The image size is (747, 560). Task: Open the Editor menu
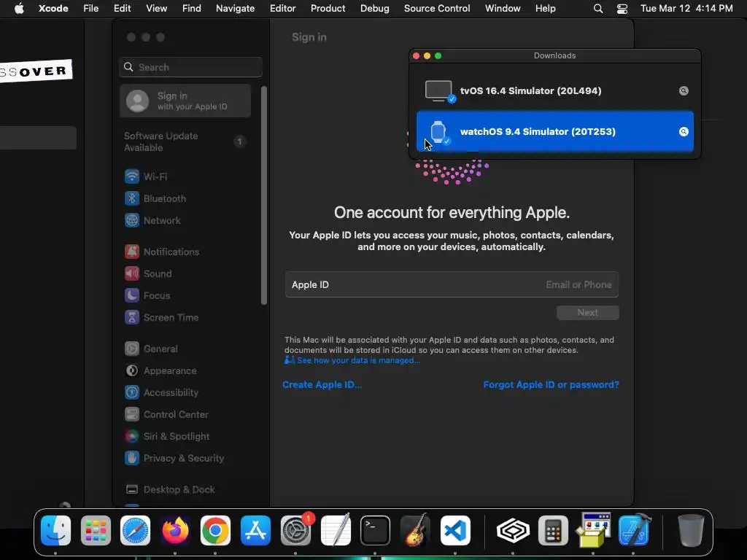click(282, 9)
